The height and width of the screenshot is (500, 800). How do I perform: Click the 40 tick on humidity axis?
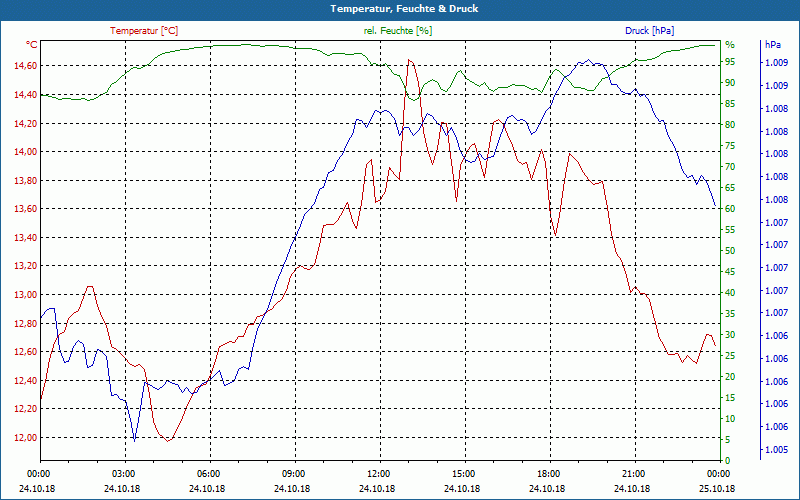(x=730, y=293)
